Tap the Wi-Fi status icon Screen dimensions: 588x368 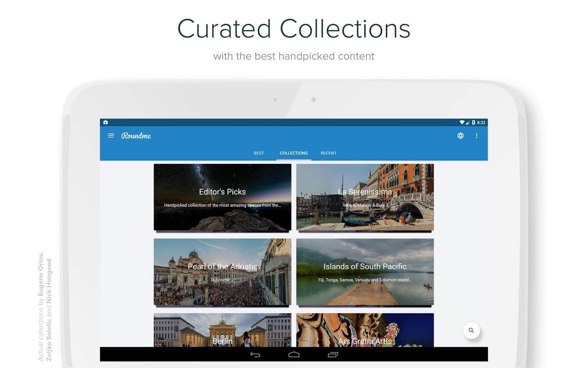(x=462, y=122)
